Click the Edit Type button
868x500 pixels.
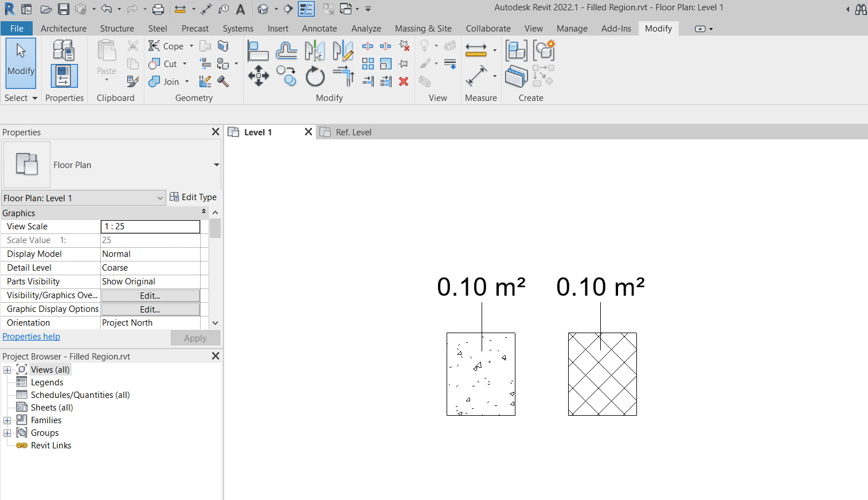click(x=193, y=197)
